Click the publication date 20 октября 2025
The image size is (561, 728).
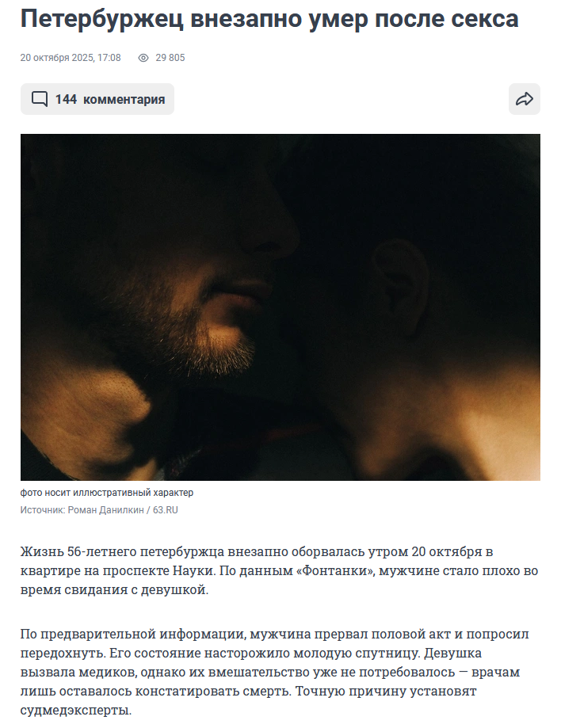58,58
